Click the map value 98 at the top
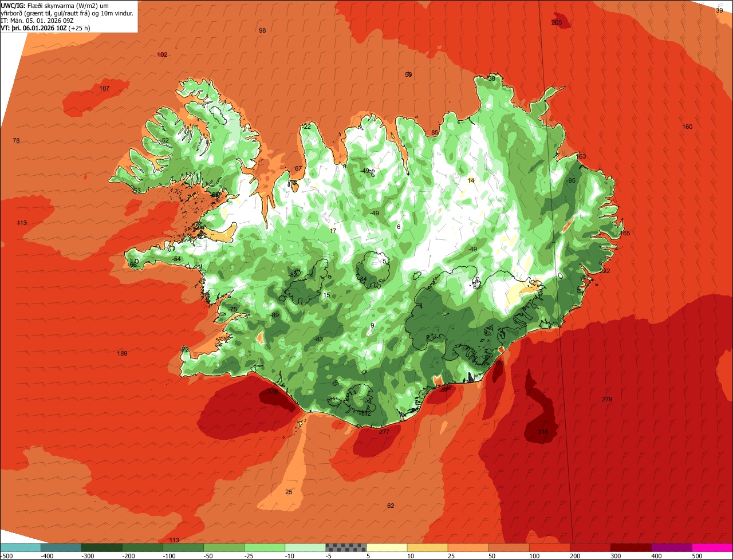Screen dimensions: 733x560 262,30
